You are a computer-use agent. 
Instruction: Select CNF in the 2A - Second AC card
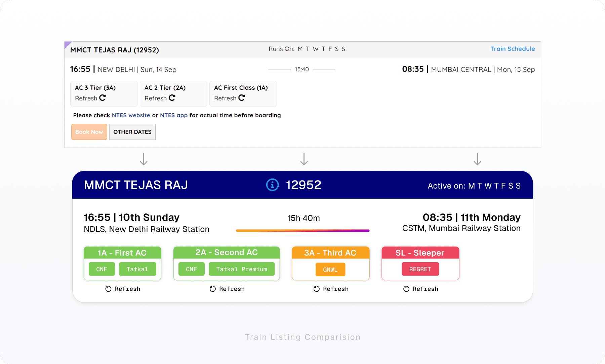click(x=192, y=269)
